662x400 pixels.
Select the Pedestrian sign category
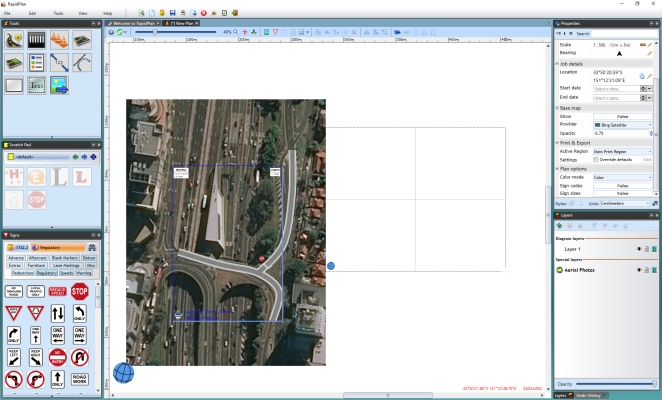point(22,273)
